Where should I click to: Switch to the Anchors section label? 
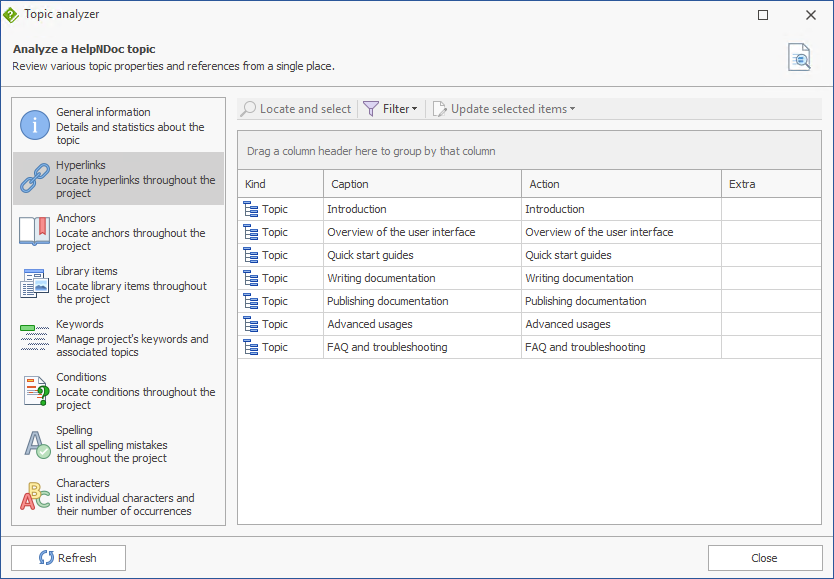click(x=76, y=218)
